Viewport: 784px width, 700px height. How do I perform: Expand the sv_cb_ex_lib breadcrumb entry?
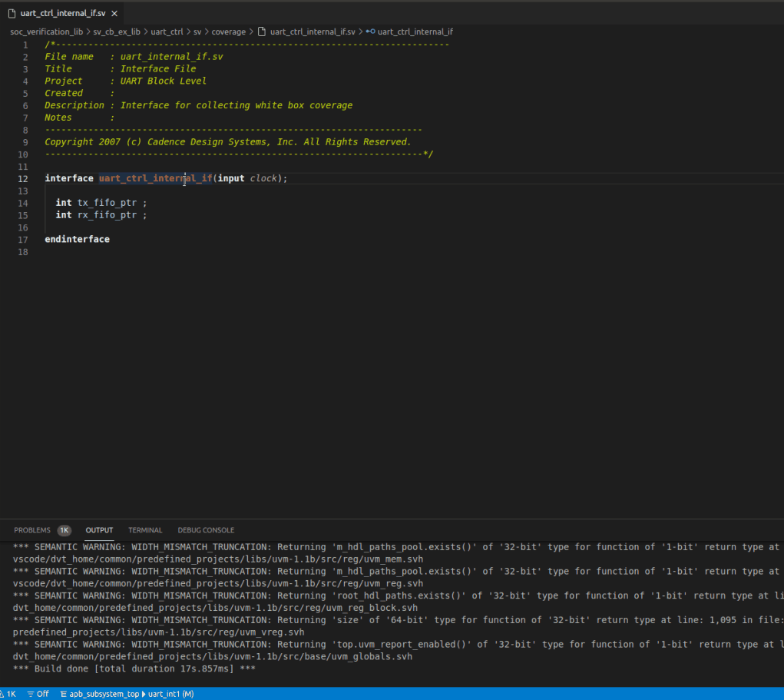118,32
